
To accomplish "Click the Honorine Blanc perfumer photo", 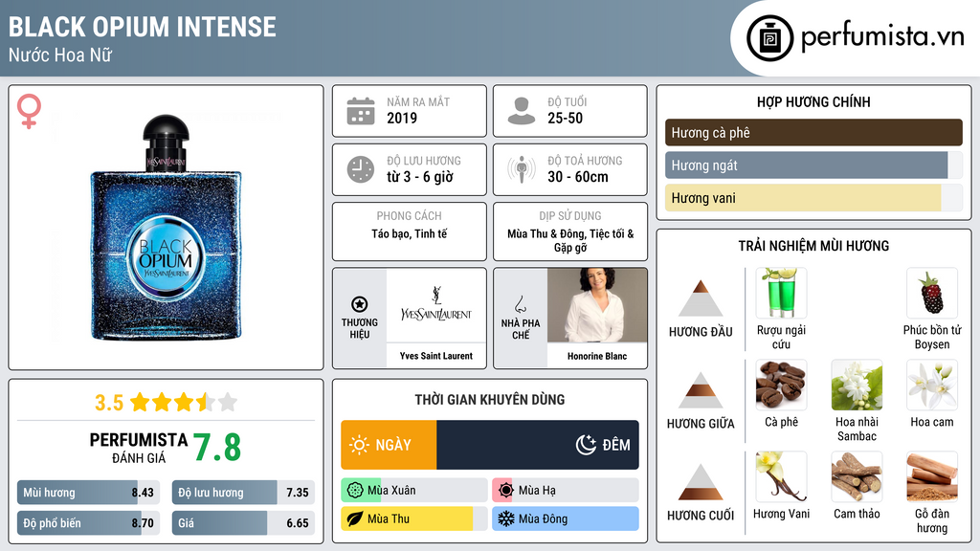I will coord(597,305).
